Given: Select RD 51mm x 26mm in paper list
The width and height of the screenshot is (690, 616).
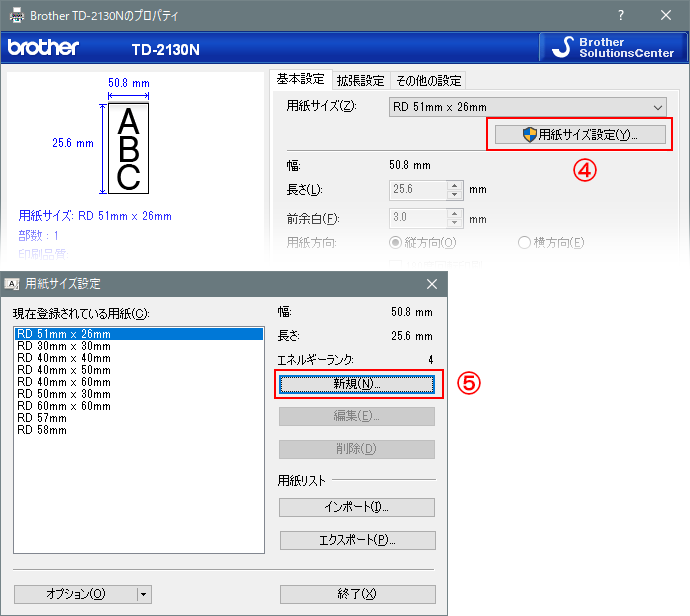Looking at the screenshot, I should tap(139, 334).
